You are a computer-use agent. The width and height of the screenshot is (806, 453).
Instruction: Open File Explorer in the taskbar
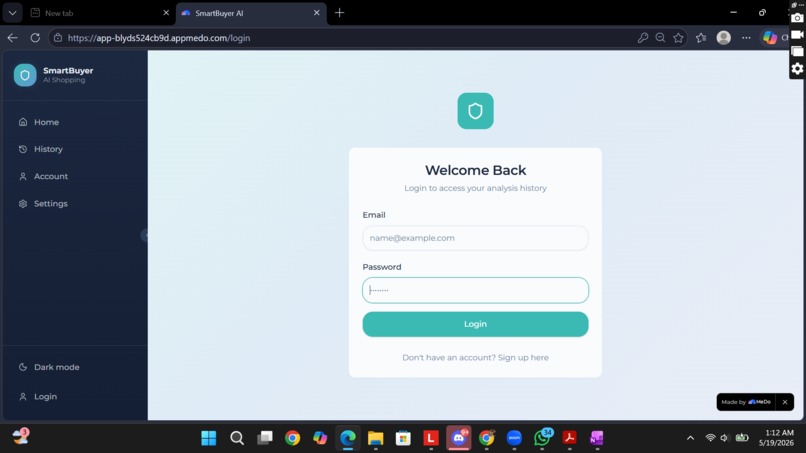(x=376, y=438)
